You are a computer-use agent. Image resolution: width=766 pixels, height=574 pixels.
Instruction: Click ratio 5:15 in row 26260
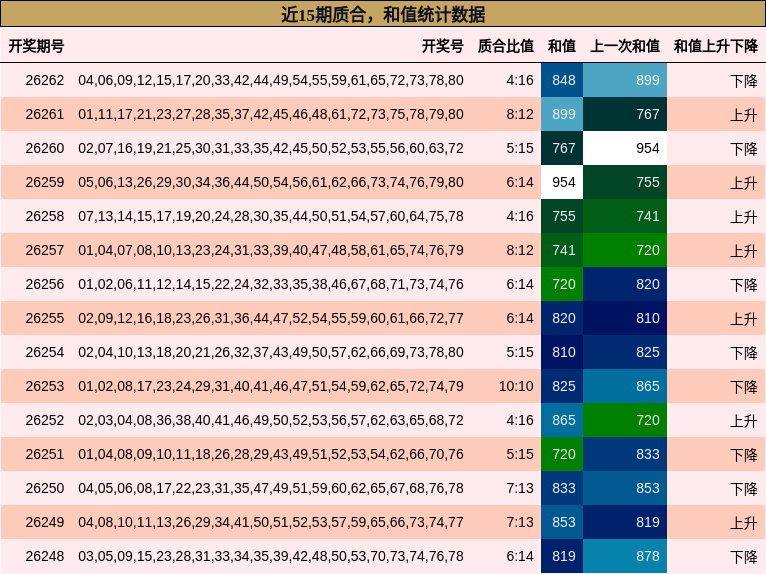pyautogui.click(x=520, y=148)
